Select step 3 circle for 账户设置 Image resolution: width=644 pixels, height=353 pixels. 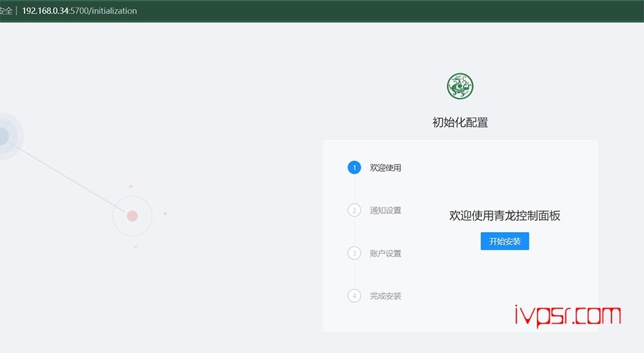[355, 253]
